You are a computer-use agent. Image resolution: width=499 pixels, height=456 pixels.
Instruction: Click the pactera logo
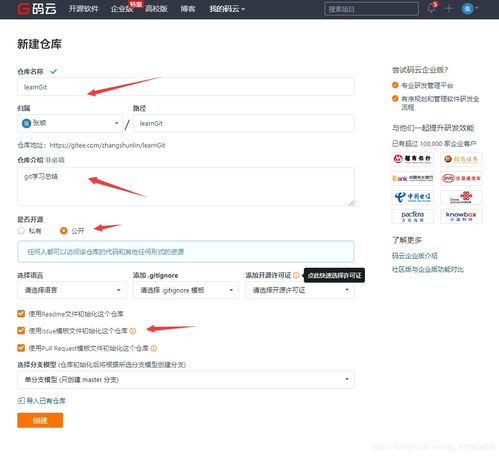pos(412,216)
